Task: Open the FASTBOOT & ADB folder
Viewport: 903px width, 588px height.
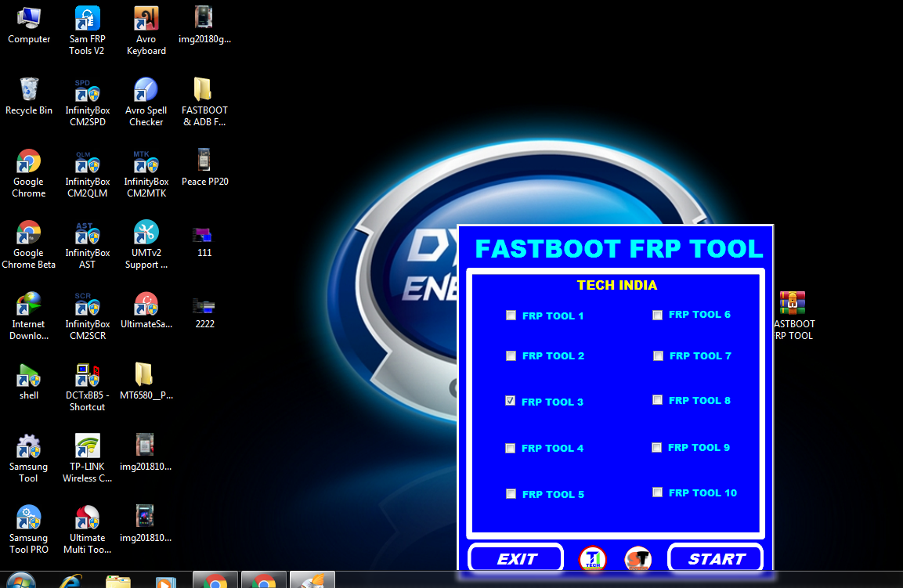Action: tap(204, 88)
